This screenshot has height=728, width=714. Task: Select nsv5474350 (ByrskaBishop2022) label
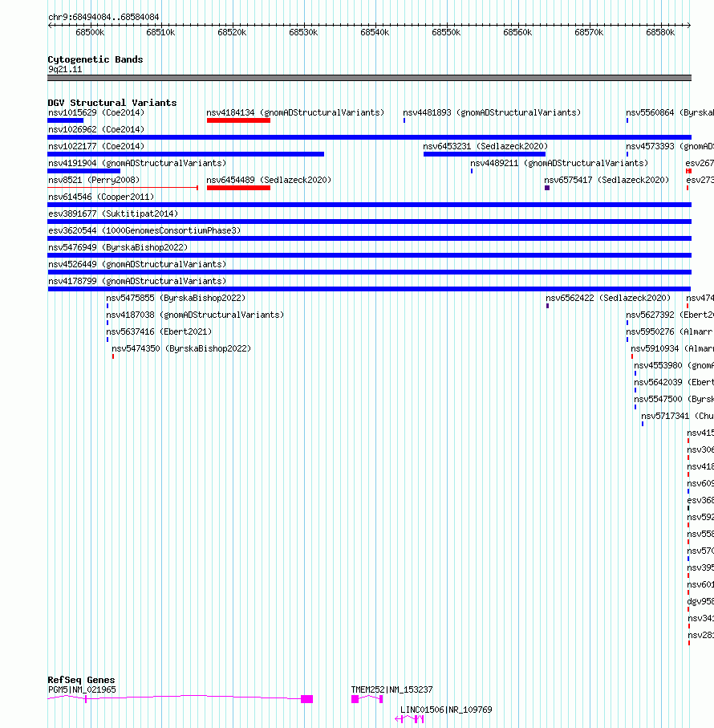[181, 348]
